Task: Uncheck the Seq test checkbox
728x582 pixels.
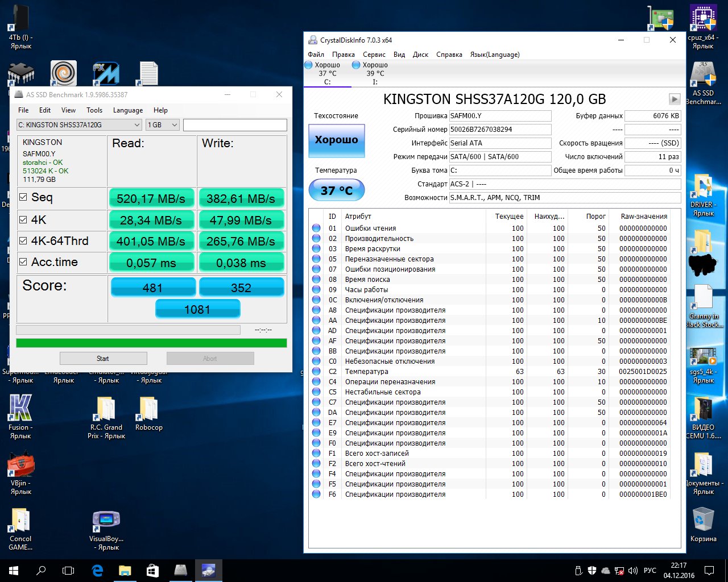Action: pyautogui.click(x=23, y=197)
